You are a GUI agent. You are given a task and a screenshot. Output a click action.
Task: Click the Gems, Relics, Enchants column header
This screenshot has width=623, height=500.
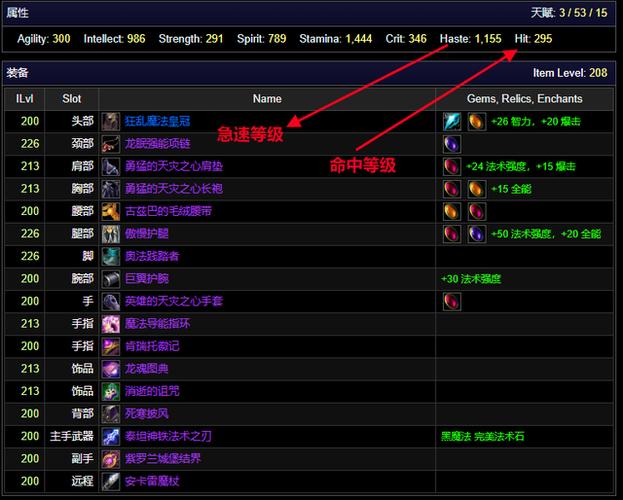point(524,99)
